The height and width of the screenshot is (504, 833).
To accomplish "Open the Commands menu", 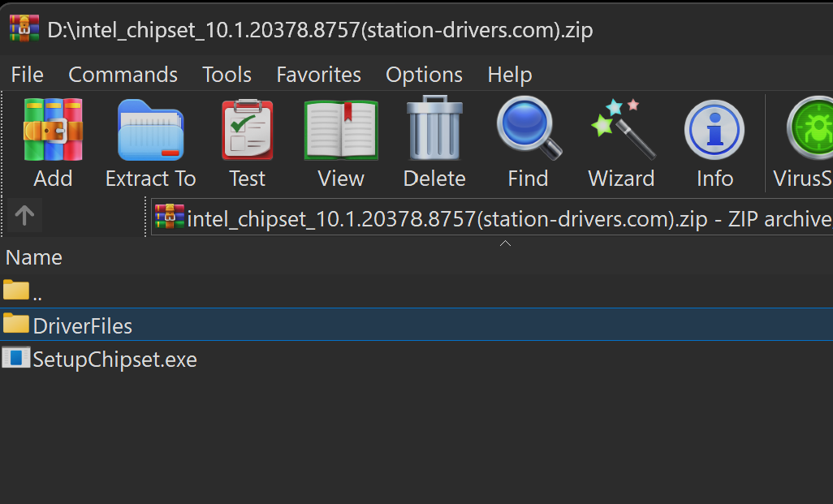I will point(123,75).
